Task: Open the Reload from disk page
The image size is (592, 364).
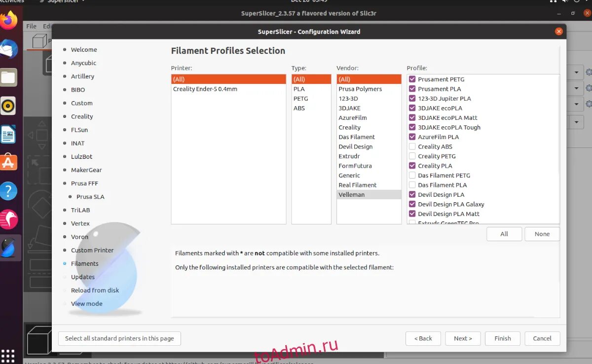Action: click(x=95, y=290)
